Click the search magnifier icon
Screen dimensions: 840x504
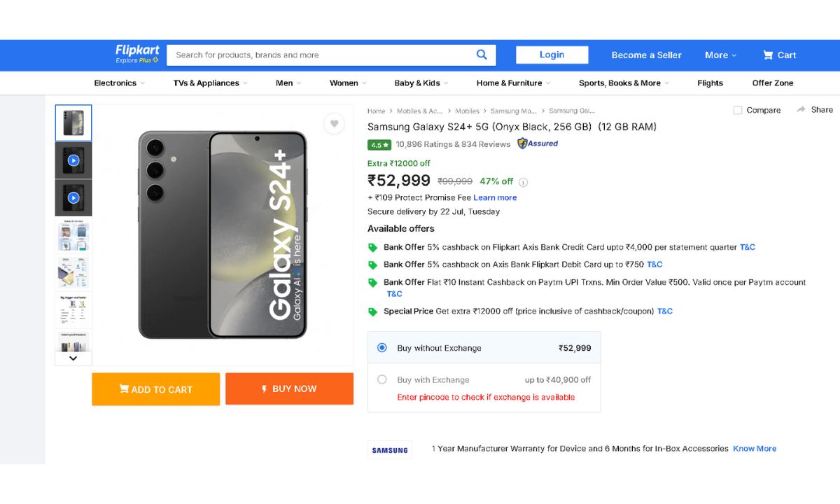click(x=482, y=55)
